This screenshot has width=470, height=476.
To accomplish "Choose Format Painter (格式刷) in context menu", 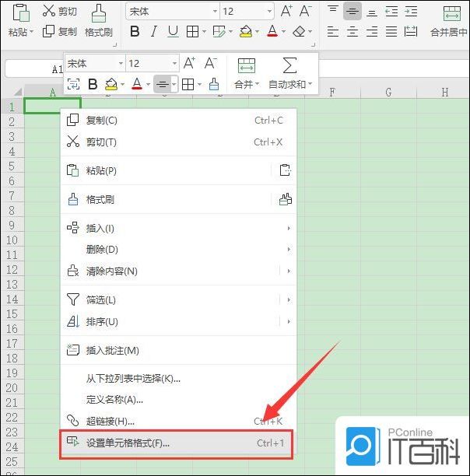I will click(166, 199).
